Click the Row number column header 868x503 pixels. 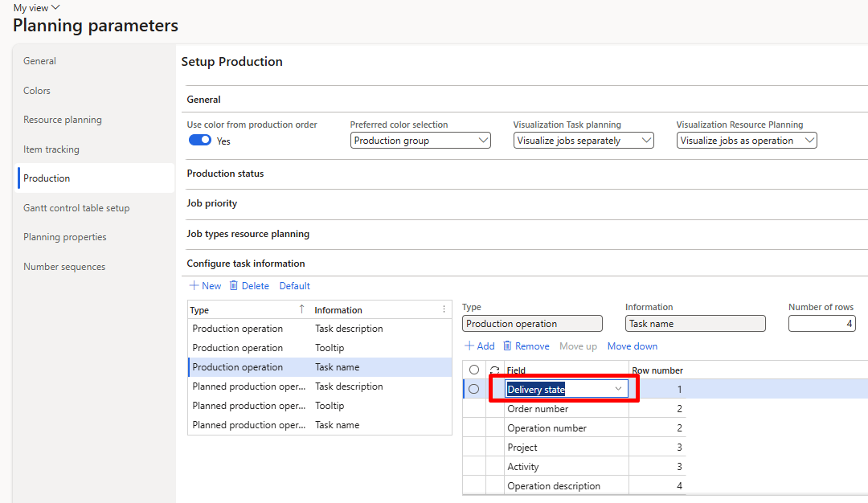pos(657,370)
